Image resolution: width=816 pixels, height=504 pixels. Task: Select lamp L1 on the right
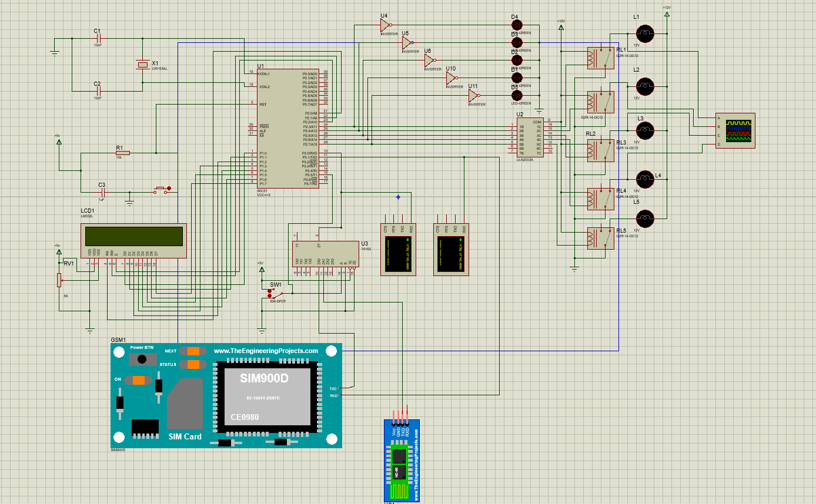coord(644,34)
